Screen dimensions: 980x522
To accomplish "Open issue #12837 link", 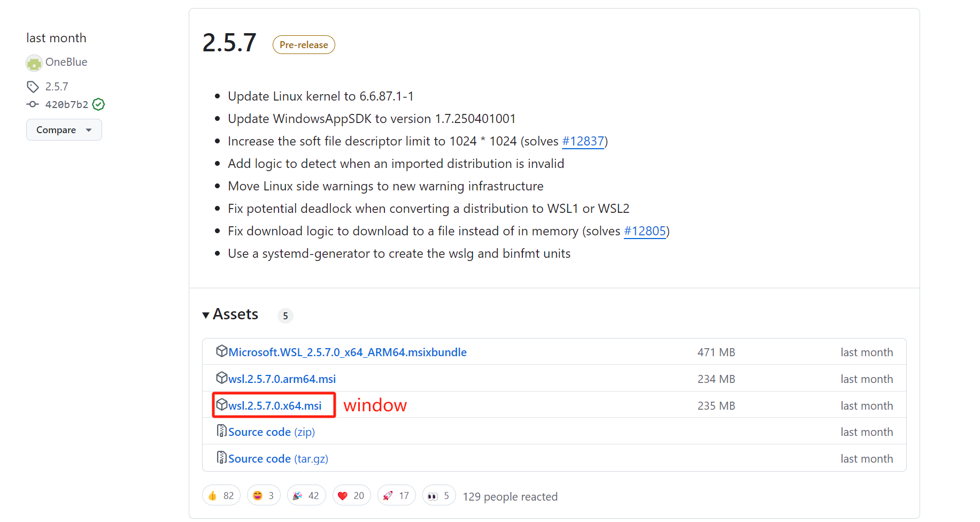I will (583, 141).
